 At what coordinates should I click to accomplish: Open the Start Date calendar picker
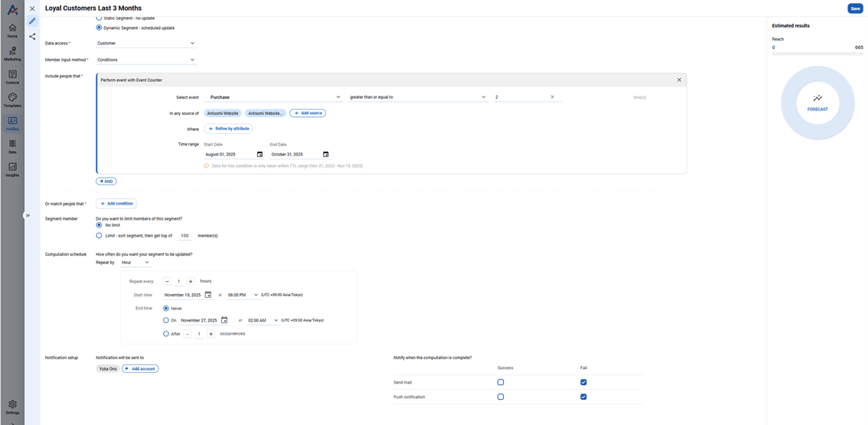click(259, 155)
